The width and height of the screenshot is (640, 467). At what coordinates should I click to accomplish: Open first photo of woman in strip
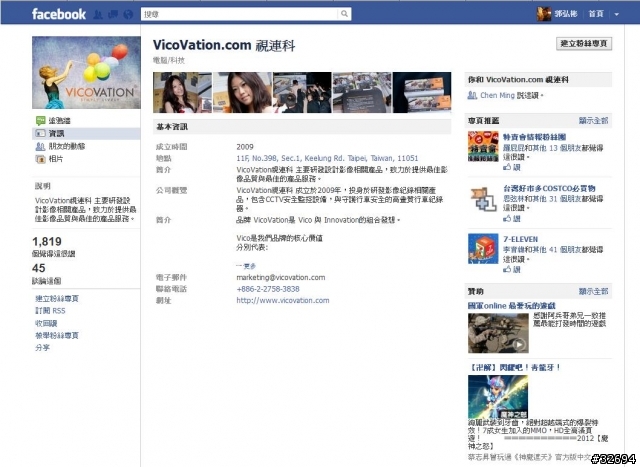[182, 92]
